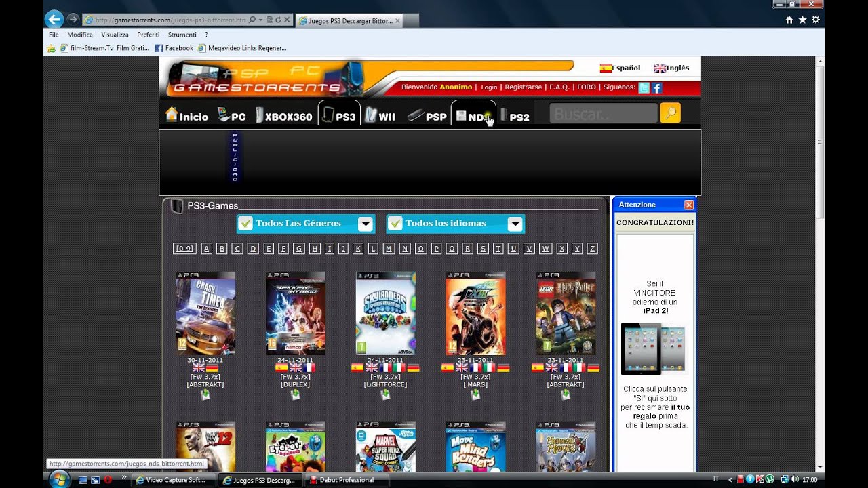The width and height of the screenshot is (868, 488).
Task: Filter games by letter M
Action: click(389, 249)
